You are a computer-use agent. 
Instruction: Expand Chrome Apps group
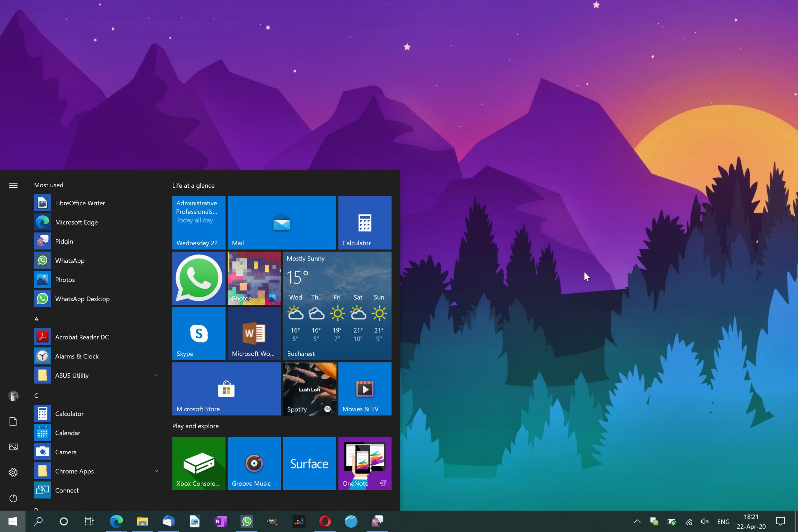(x=156, y=471)
